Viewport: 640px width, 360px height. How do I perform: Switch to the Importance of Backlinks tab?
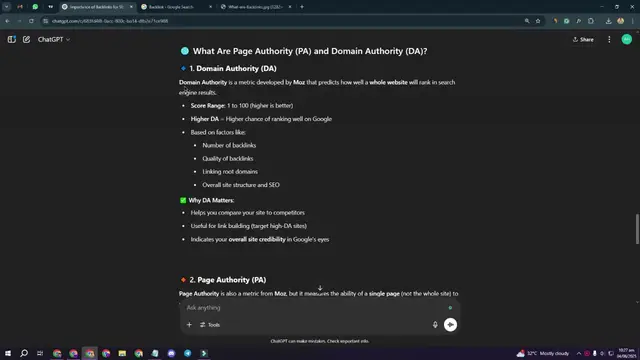96,7
